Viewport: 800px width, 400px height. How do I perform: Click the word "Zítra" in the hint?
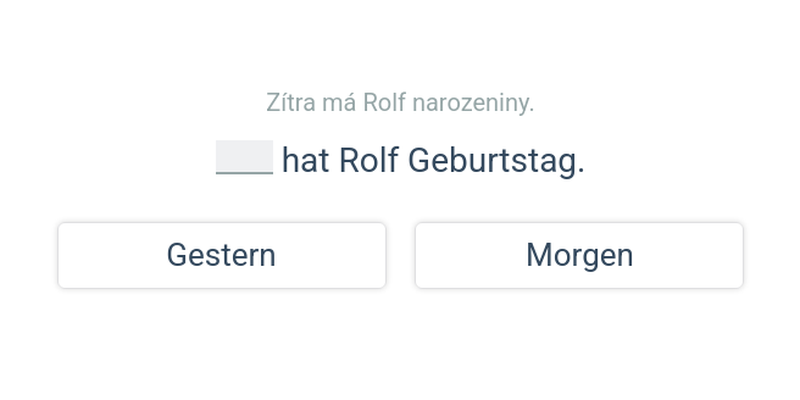(286, 102)
